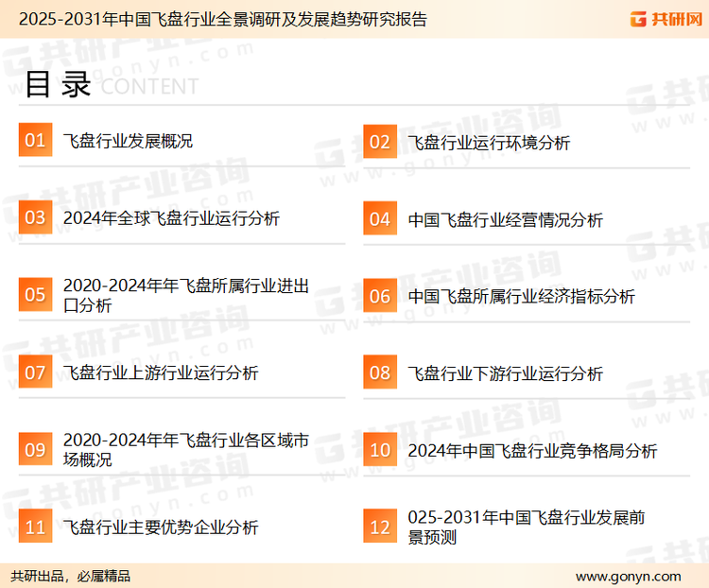Select chapter title 2020-2024年年飞盘行业各区域市场概况
The image size is (709, 588).
186,450
